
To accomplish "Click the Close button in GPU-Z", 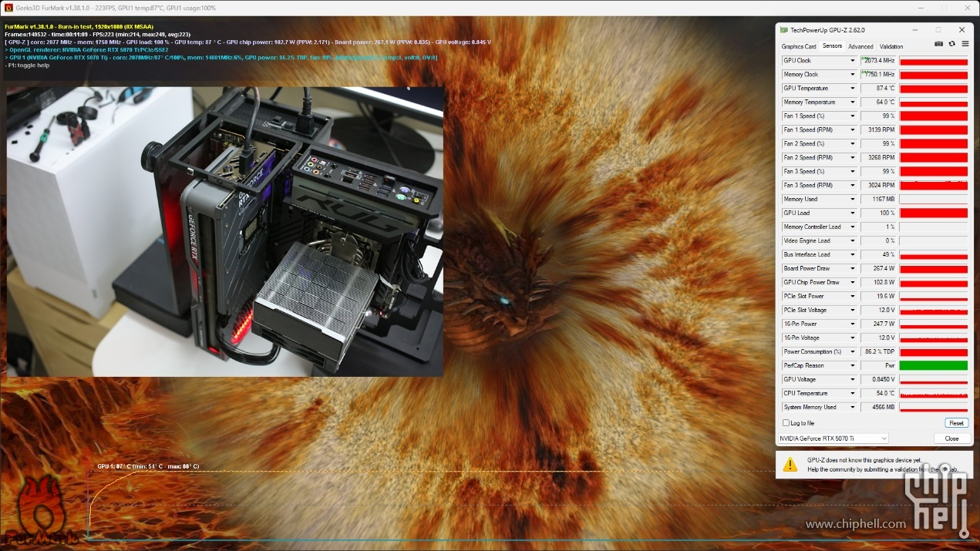I will [951, 438].
